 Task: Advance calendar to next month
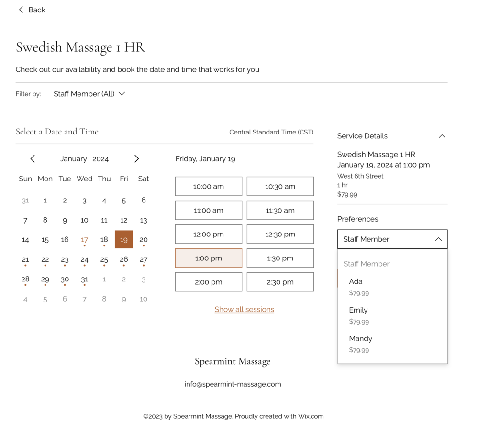pos(136,159)
